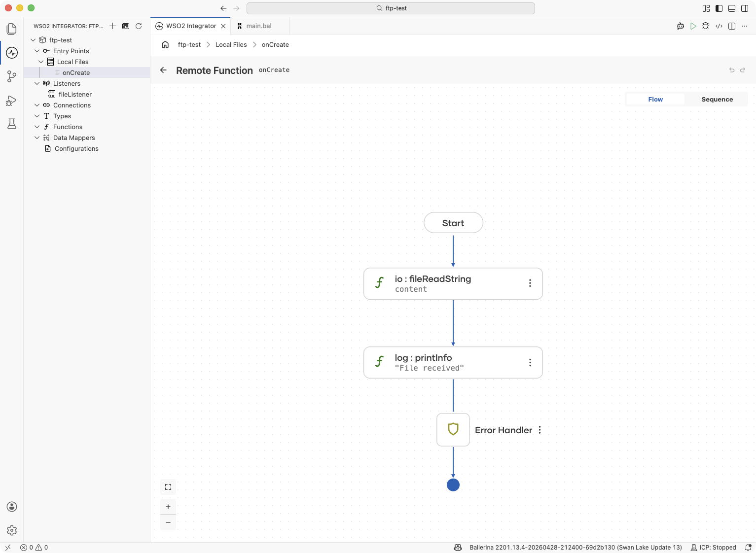756x553 pixels.
Task: Close the WSO2 Integrator tab
Action: [x=223, y=26]
